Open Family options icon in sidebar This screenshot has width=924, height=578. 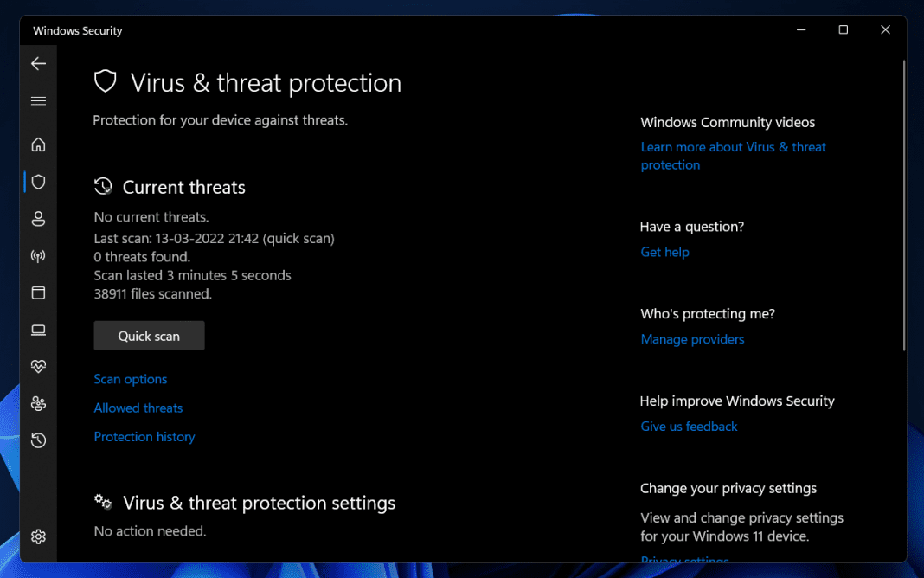38,403
